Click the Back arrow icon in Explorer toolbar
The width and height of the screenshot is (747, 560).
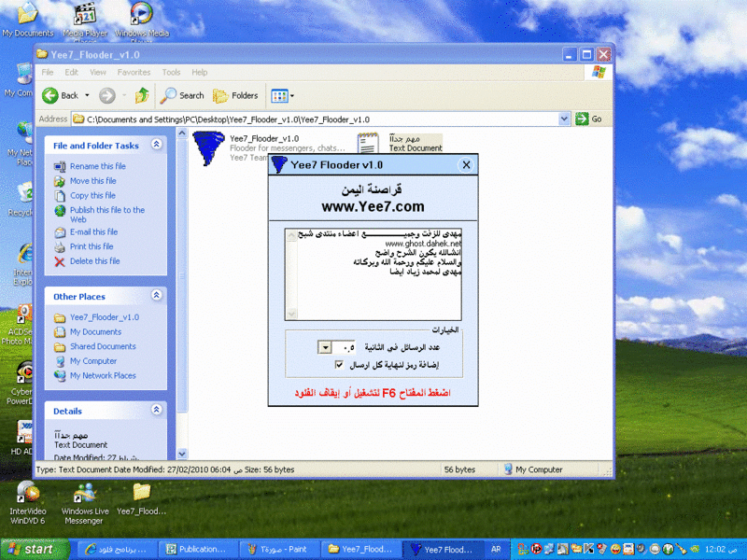pyautogui.click(x=50, y=96)
